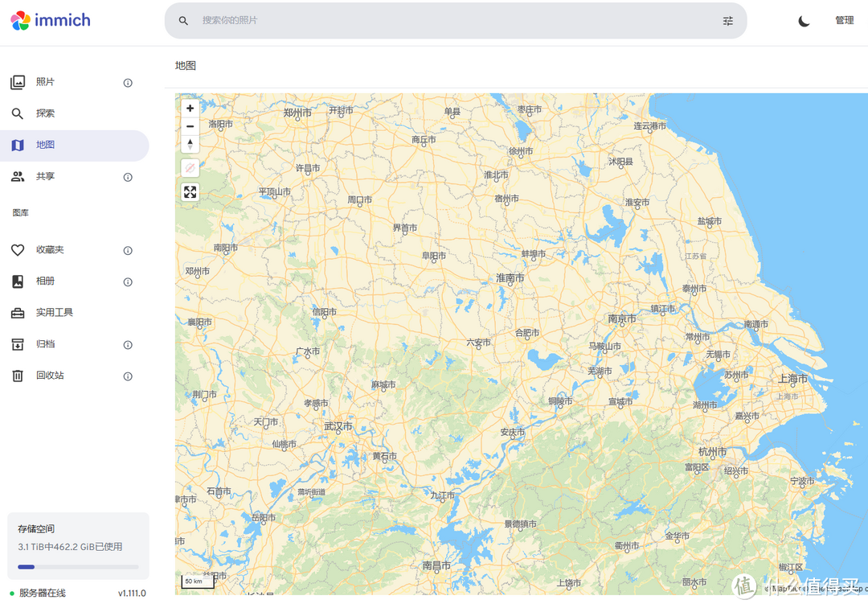Show info for 照片 section

(128, 83)
